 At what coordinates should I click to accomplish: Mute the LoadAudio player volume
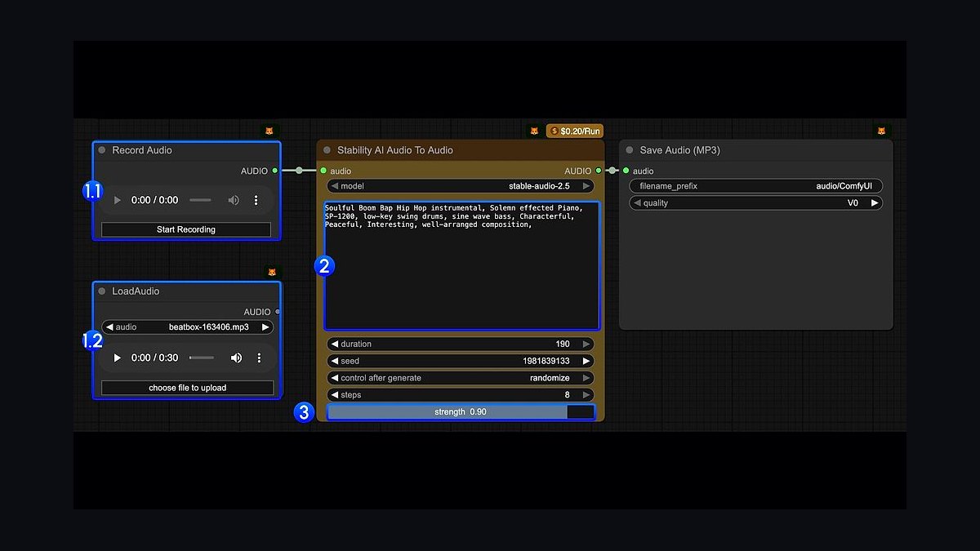click(236, 358)
